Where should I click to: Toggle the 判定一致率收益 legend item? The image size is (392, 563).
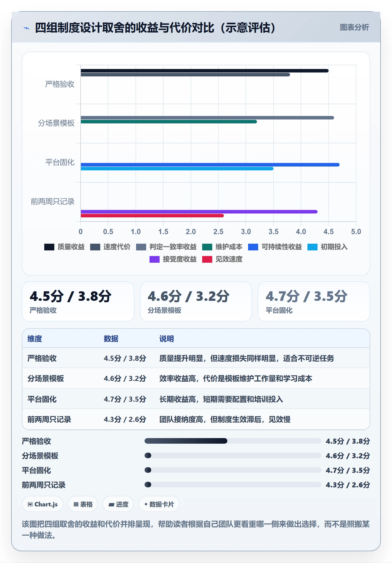(166, 247)
